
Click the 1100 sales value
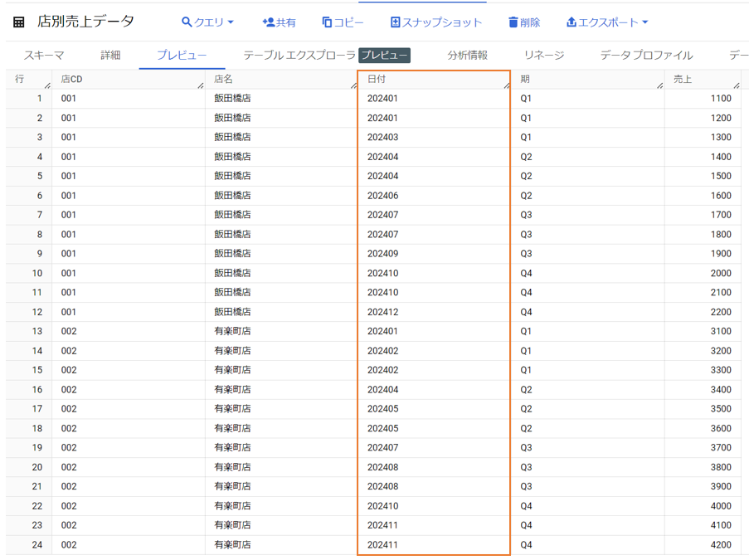click(721, 99)
